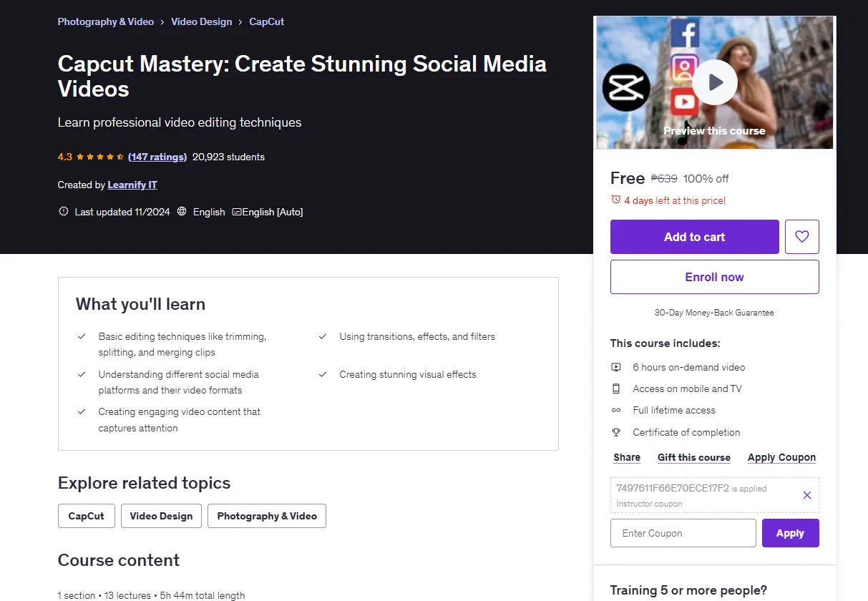The width and height of the screenshot is (868, 601).
Task: Click Enroll now button
Action: tap(714, 277)
